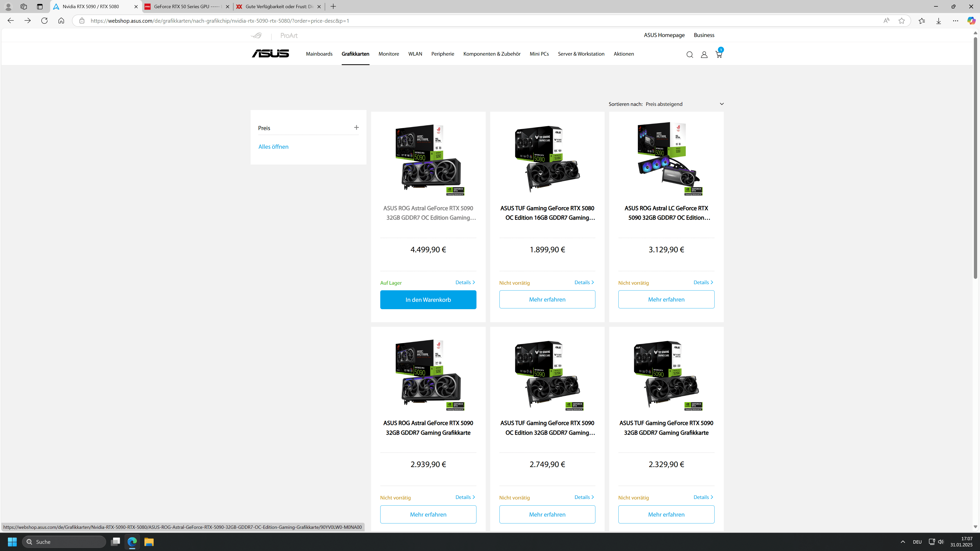Open the shopping cart icon

click(719, 54)
